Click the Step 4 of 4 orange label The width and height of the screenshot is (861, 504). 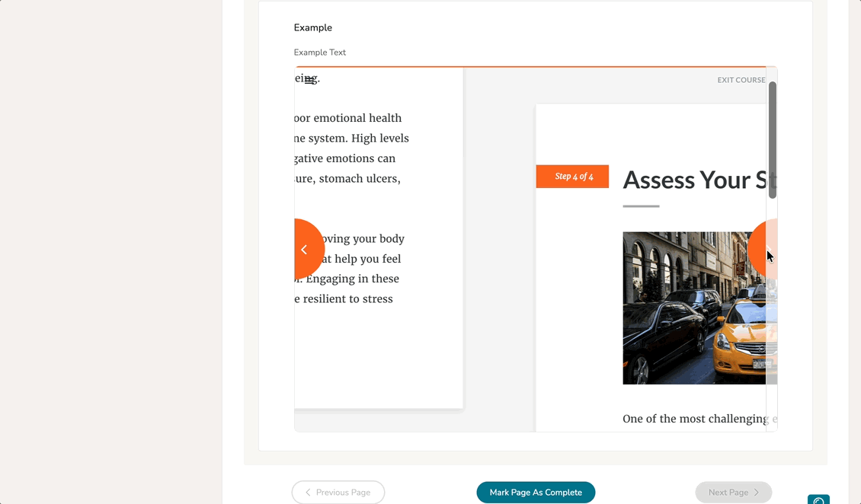click(573, 177)
